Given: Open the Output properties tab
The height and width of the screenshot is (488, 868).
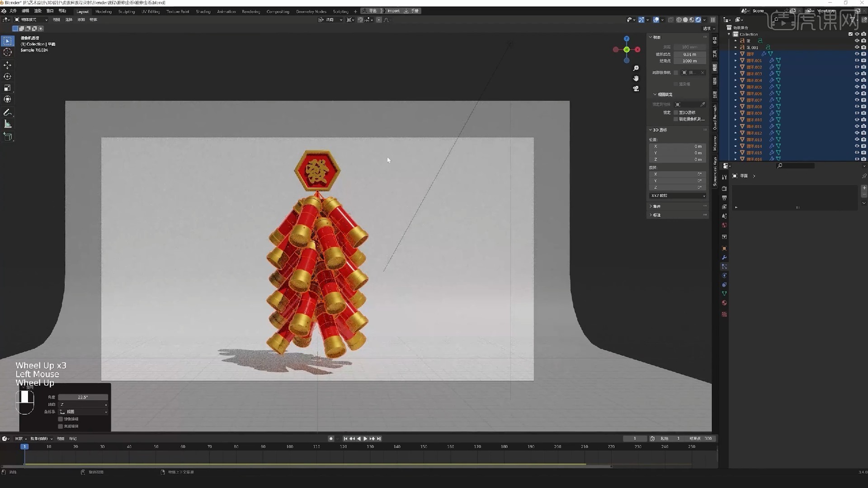Looking at the screenshot, I should (x=724, y=198).
